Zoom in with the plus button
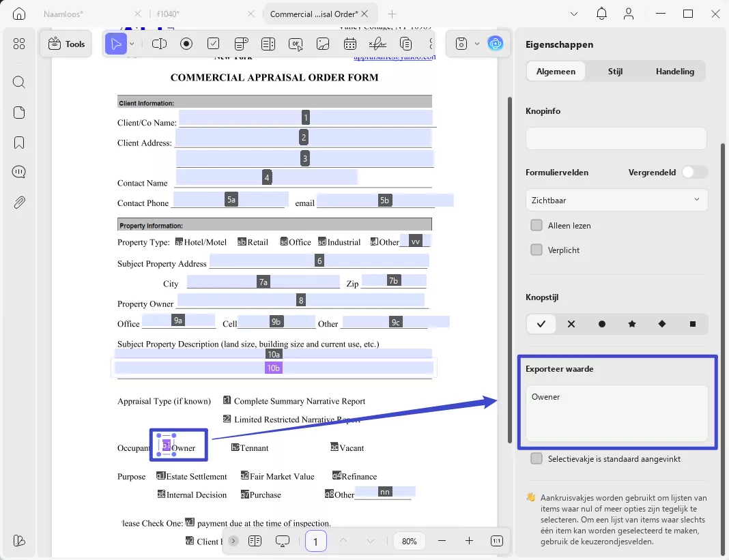Screen dimensions: 729x560 469,541
